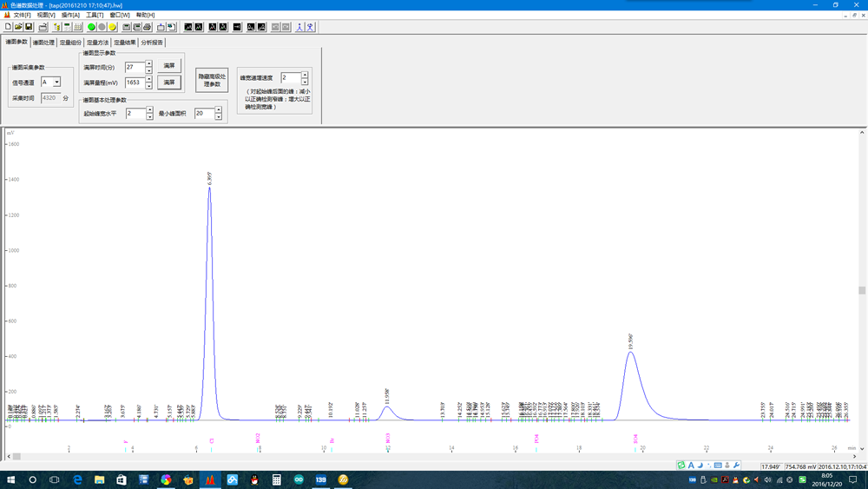Click the first icon right of the yellow circle
The height and width of the screenshot is (489, 868).
(126, 27)
